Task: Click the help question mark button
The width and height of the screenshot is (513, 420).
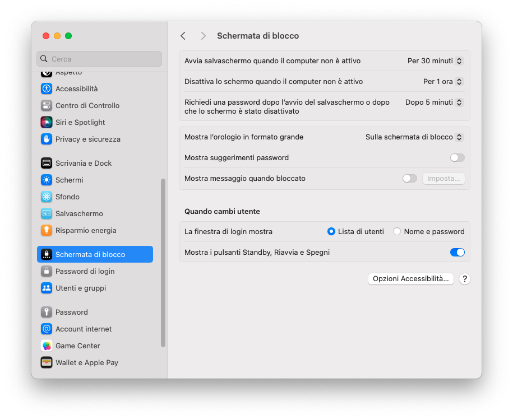Action: coord(464,279)
